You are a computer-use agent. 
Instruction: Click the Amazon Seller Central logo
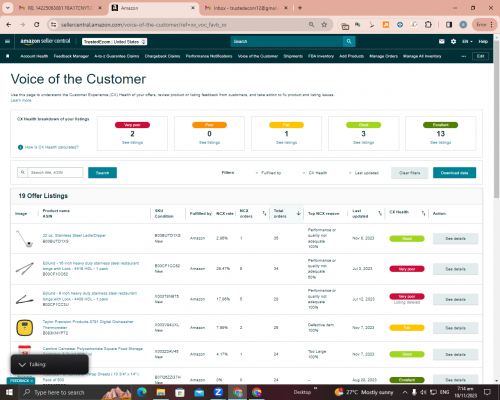(x=45, y=41)
